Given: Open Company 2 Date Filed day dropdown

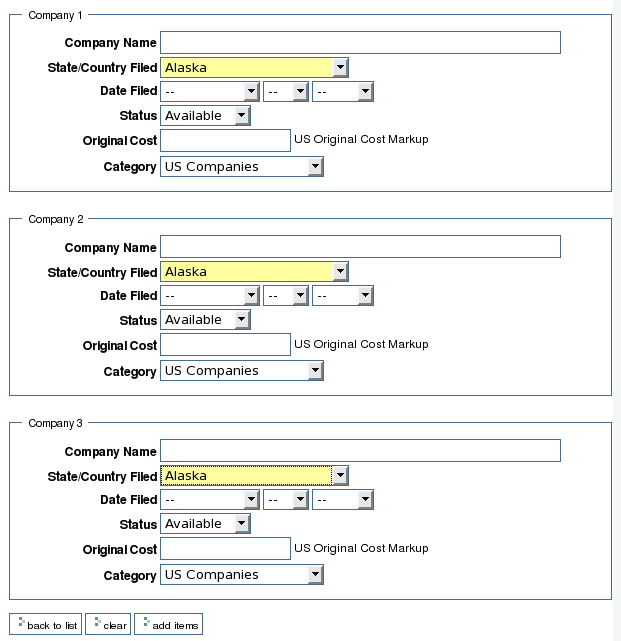Looking at the screenshot, I should pos(286,296).
